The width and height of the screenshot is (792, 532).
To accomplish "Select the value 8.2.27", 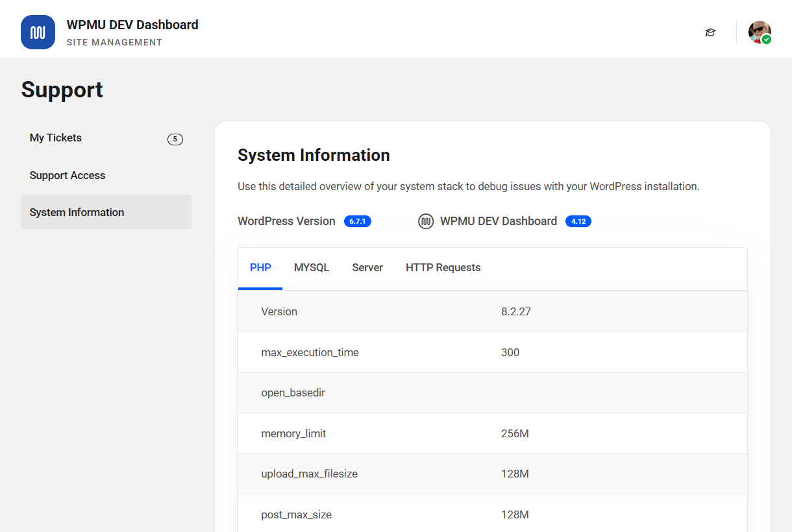I will [x=516, y=311].
